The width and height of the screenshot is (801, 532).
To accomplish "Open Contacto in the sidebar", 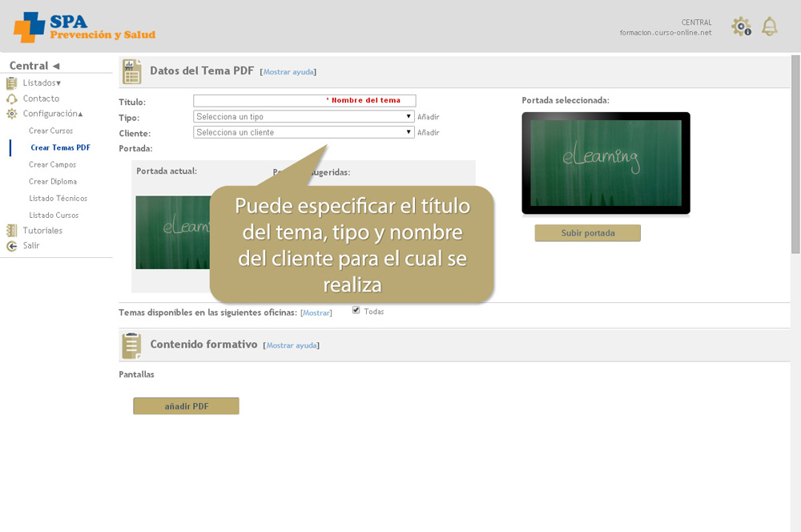I will (x=41, y=99).
